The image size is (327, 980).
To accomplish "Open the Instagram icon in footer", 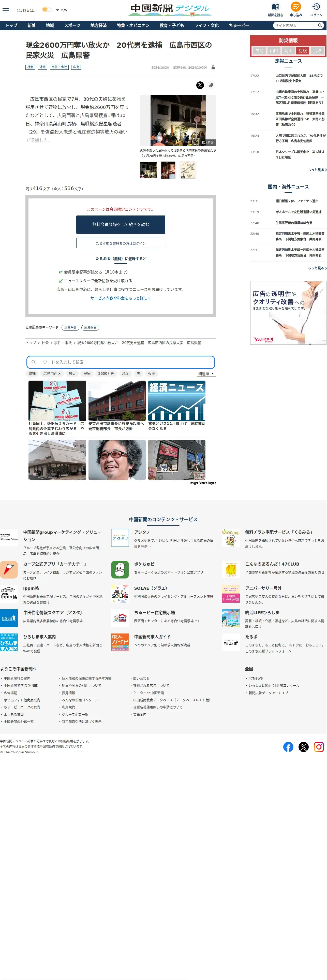I will pyautogui.click(x=319, y=747).
